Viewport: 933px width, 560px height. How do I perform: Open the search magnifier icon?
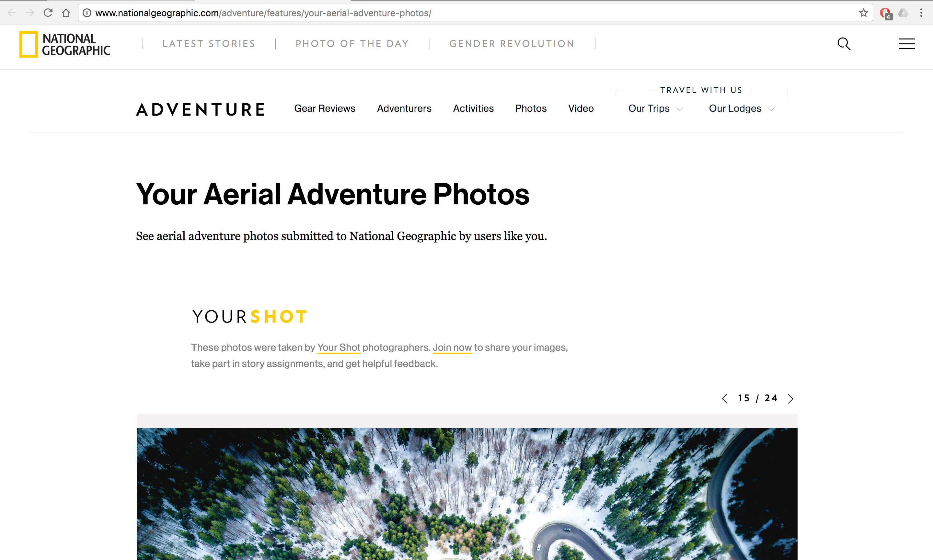tap(844, 44)
